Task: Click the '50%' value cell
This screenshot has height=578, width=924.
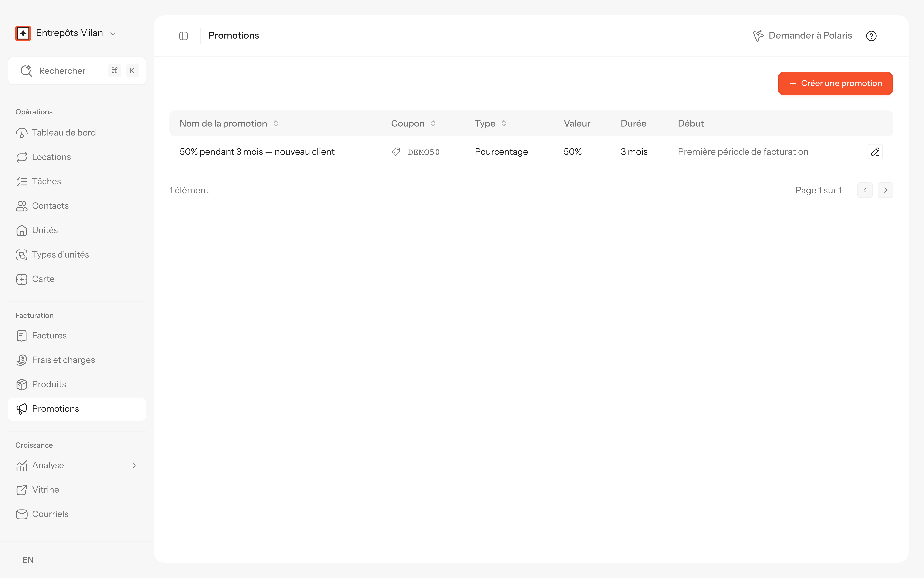Action: click(x=573, y=152)
